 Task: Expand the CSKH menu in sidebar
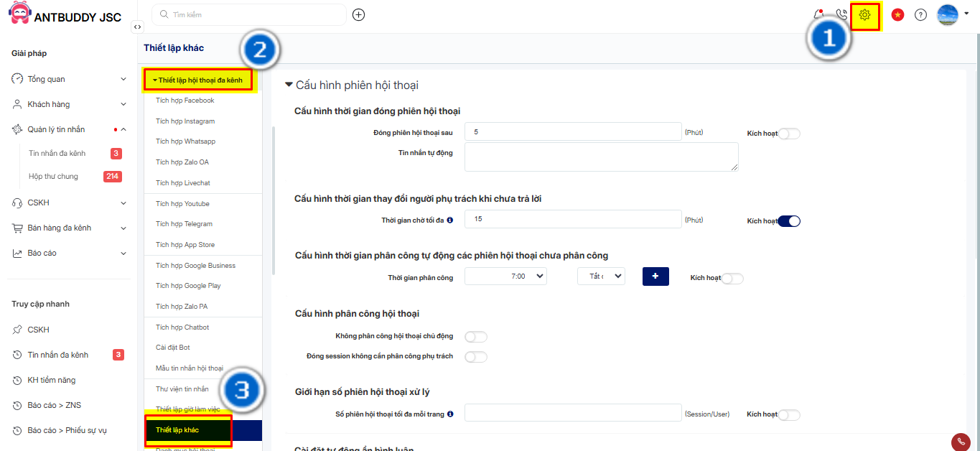(x=68, y=203)
